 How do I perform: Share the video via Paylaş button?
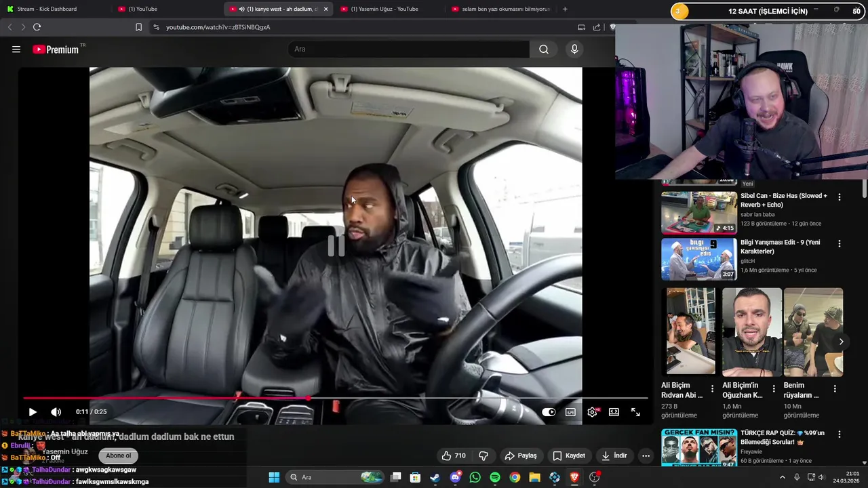pyautogui.click(x=521, y=455)
